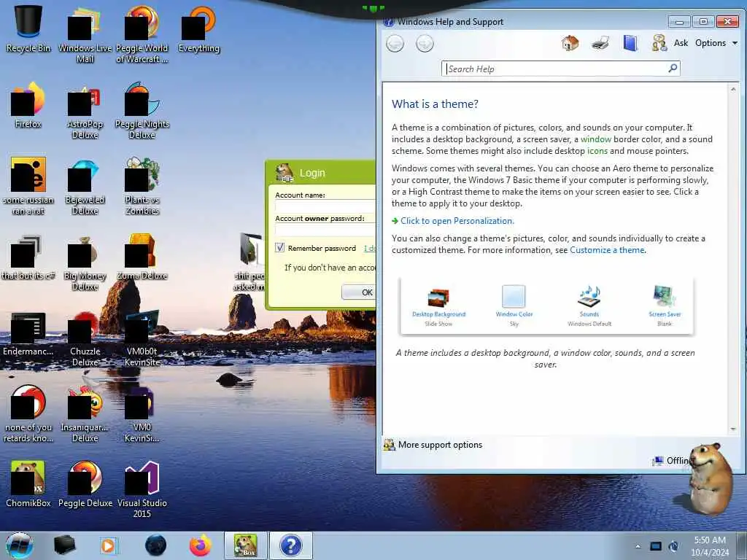Open Insaniquarium Deluxe desktop icon
This screenshot has height=560, width=747.
[85, 413]
